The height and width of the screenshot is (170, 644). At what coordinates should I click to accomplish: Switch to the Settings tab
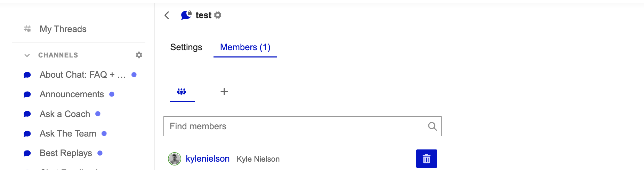(186, 47)
